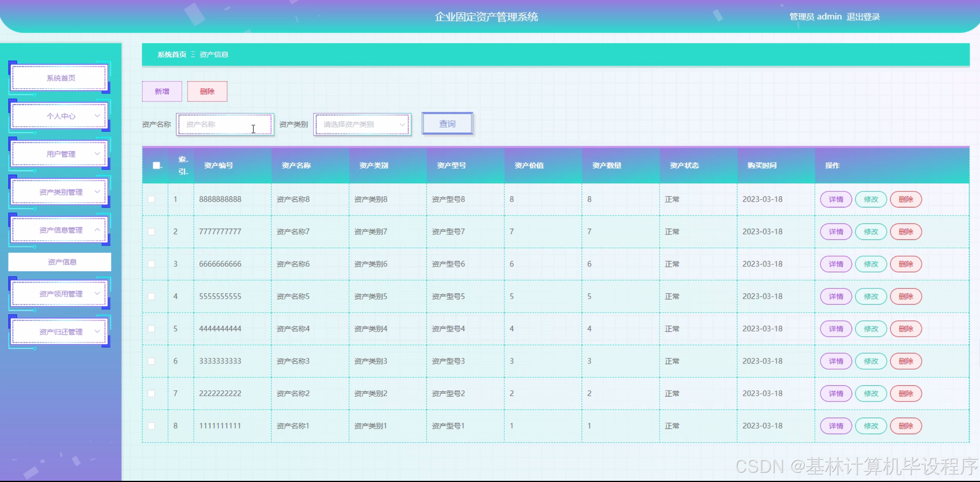Focus the 资产名称 search input field

(x=225, y=124)
